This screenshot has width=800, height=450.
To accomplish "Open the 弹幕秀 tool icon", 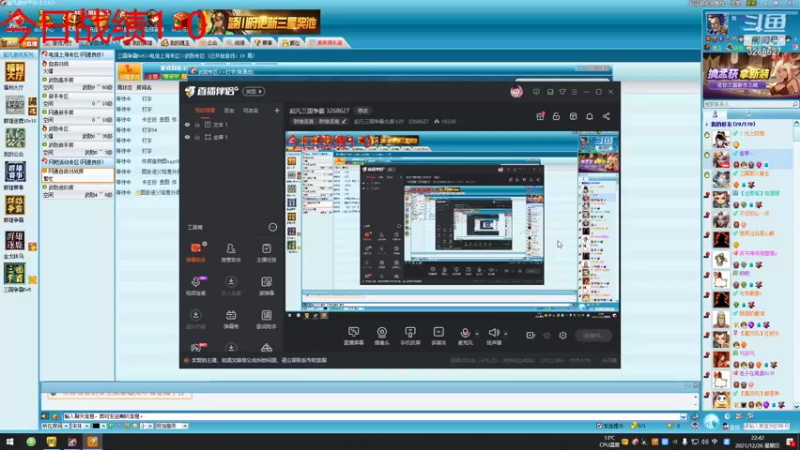I will pos(231,319).
